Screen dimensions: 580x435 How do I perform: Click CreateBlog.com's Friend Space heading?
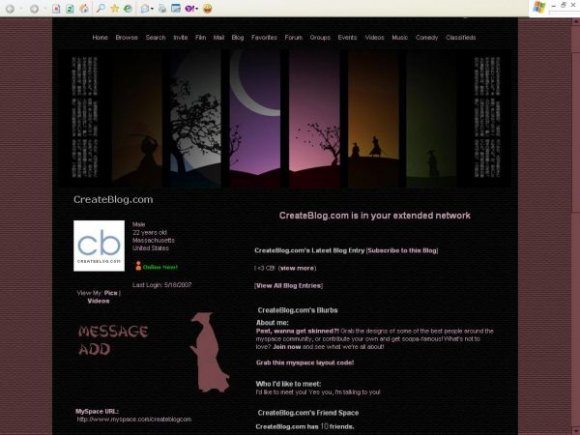(x=308, y=413)
